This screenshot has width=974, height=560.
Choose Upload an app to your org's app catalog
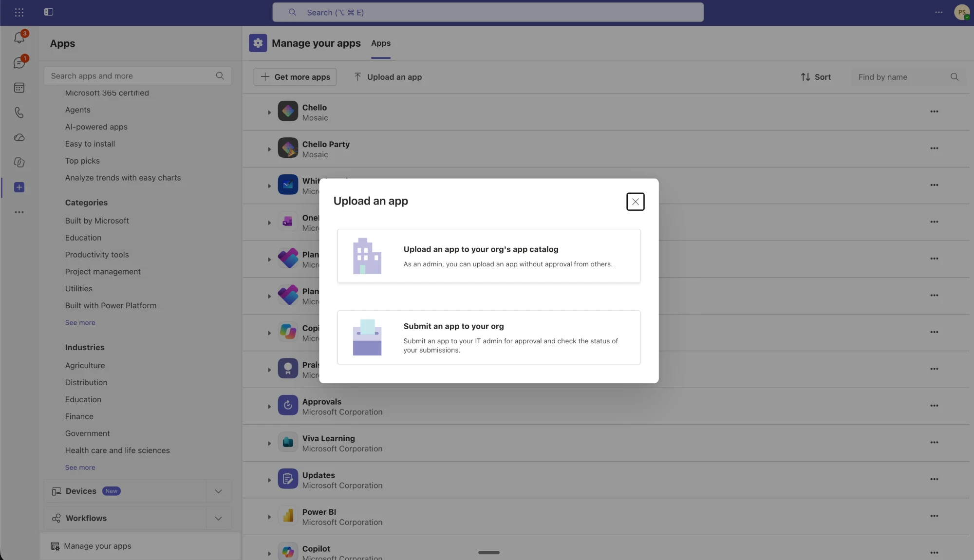coord(488,256)
